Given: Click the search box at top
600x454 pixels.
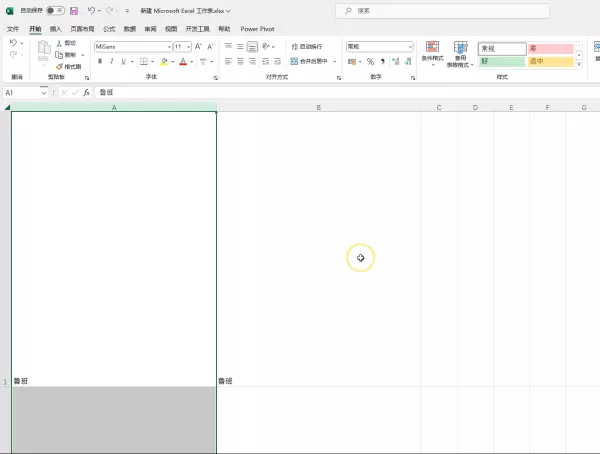Looking at the screenshot, I should pos(442,11).
